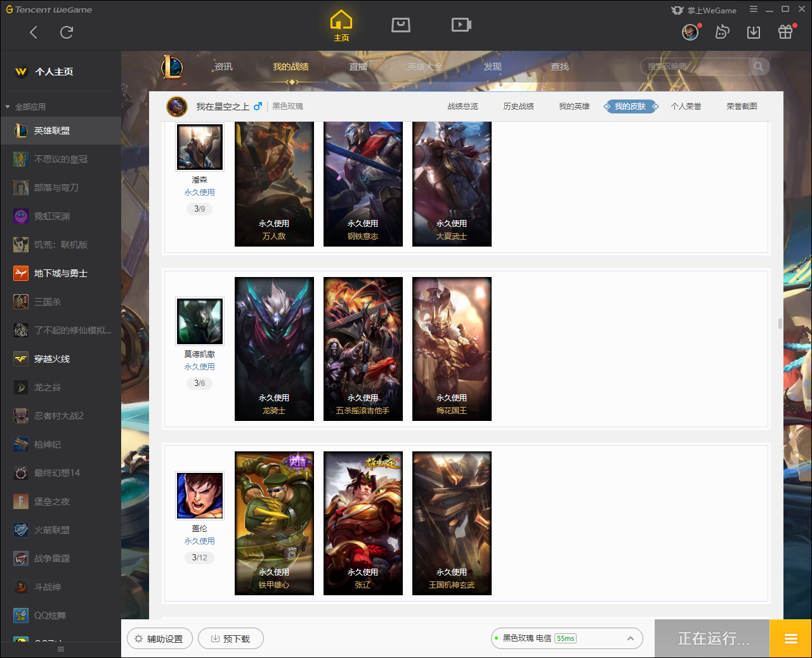Select 斗战神 in sidebar

(x=60, y=587)
